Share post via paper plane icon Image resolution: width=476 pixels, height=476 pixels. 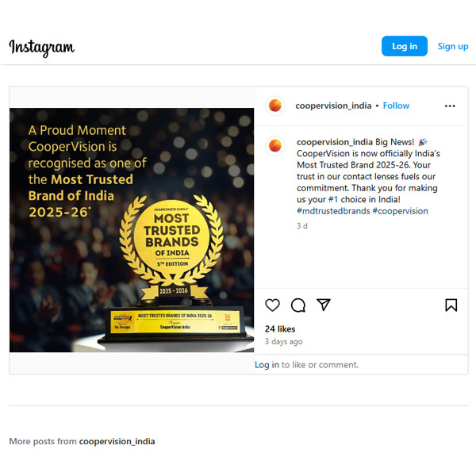(324, 305)
